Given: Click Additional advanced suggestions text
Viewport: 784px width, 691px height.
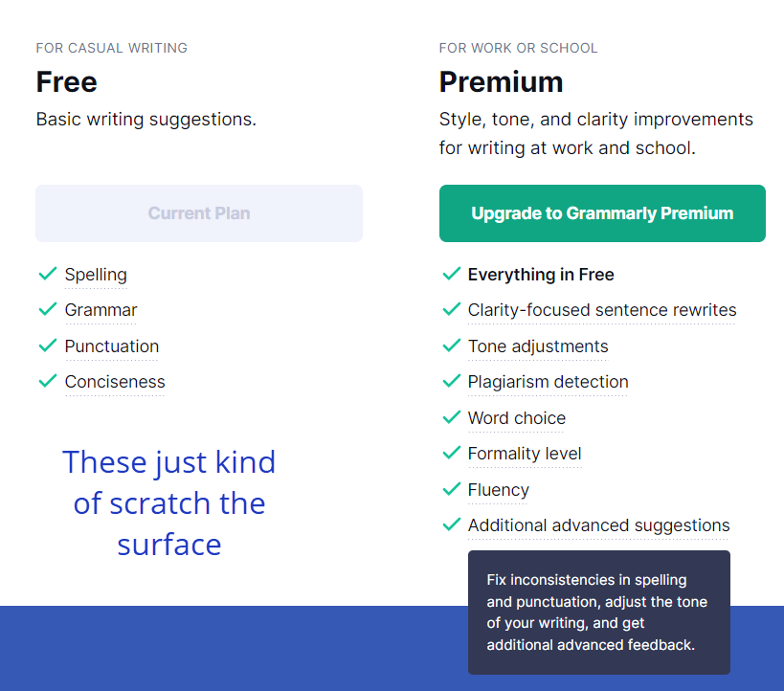Looking at the screenshot, I should pyautogui.click(x=599, y=525).
